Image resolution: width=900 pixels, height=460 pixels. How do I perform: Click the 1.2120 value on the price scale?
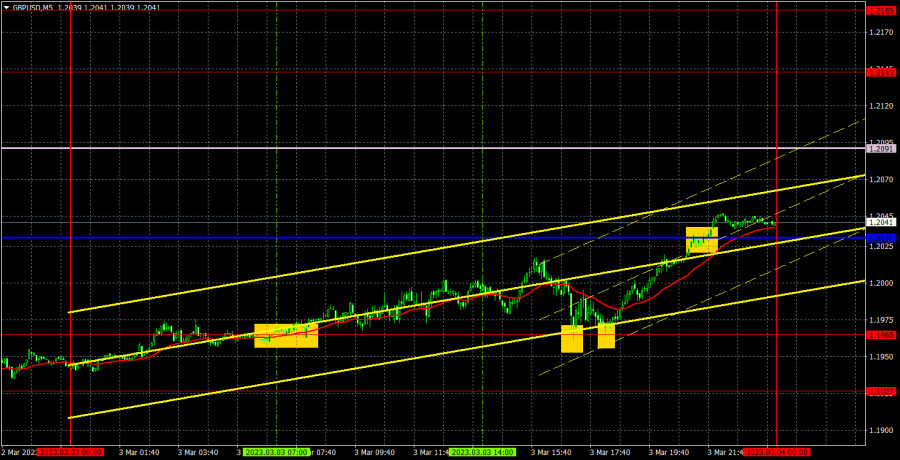point(880,106)
